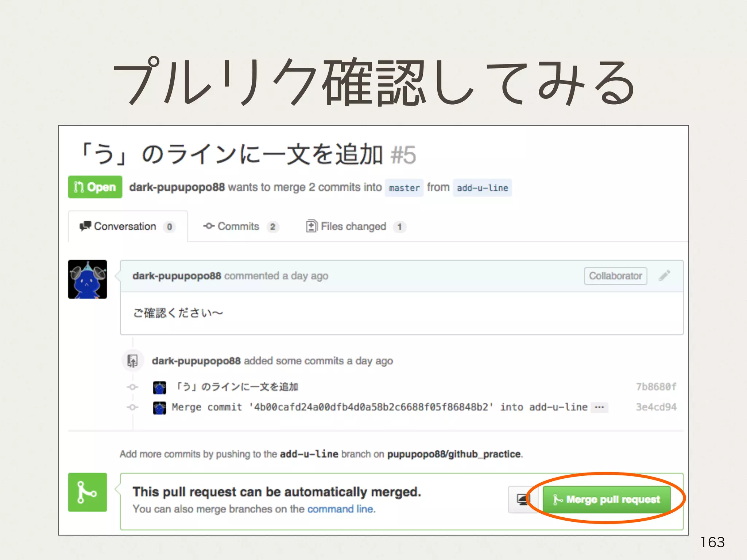Screen dimensions: 747x560
Task: Click the green merge status icon
Action: (88, 492)
